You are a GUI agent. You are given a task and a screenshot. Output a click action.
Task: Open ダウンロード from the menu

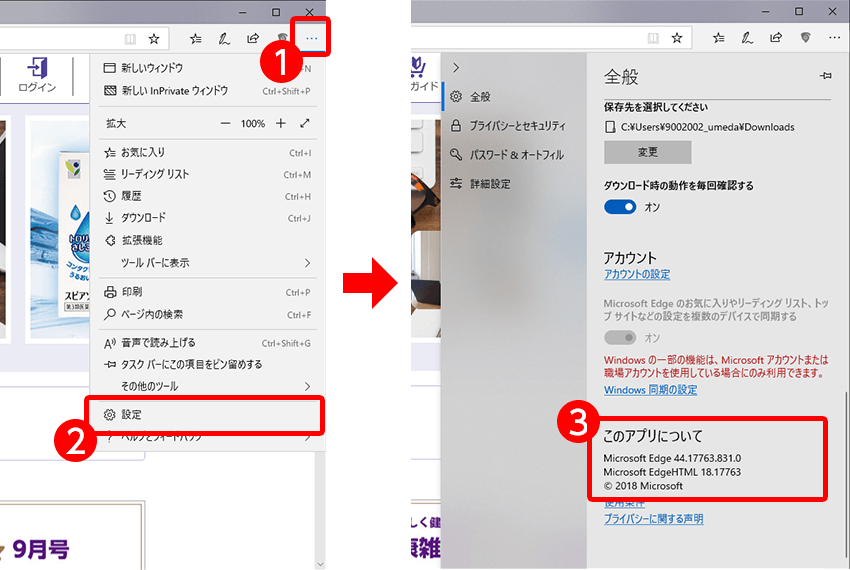(207, 218)
